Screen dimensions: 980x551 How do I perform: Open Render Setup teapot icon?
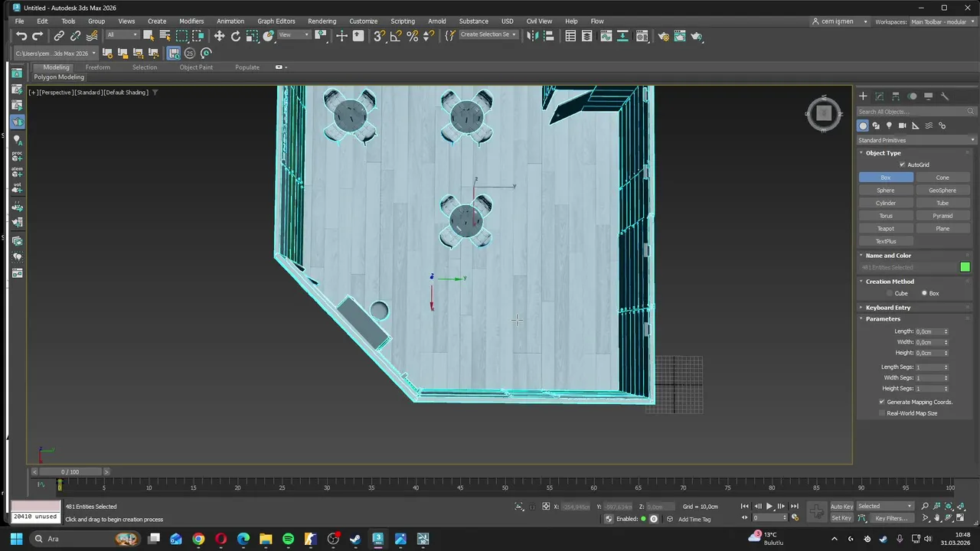coord(663,36)
